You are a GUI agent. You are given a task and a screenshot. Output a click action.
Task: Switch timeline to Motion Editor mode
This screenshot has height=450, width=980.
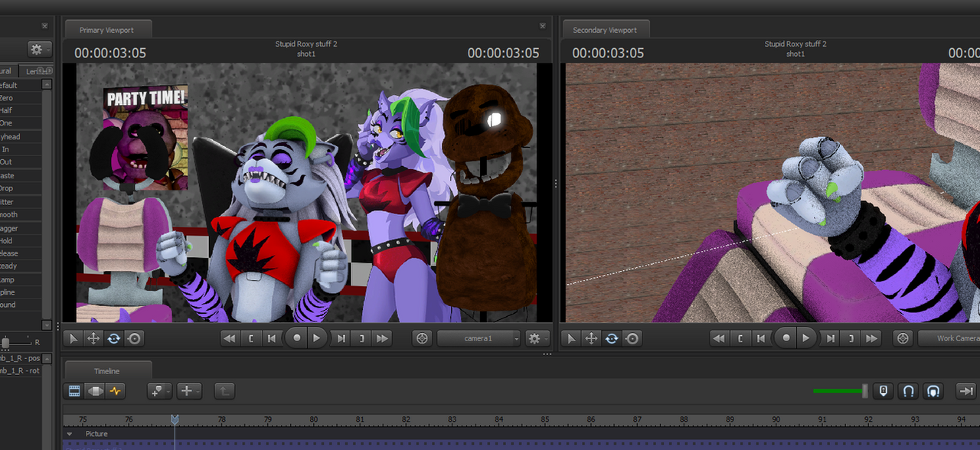pos(95,391)
